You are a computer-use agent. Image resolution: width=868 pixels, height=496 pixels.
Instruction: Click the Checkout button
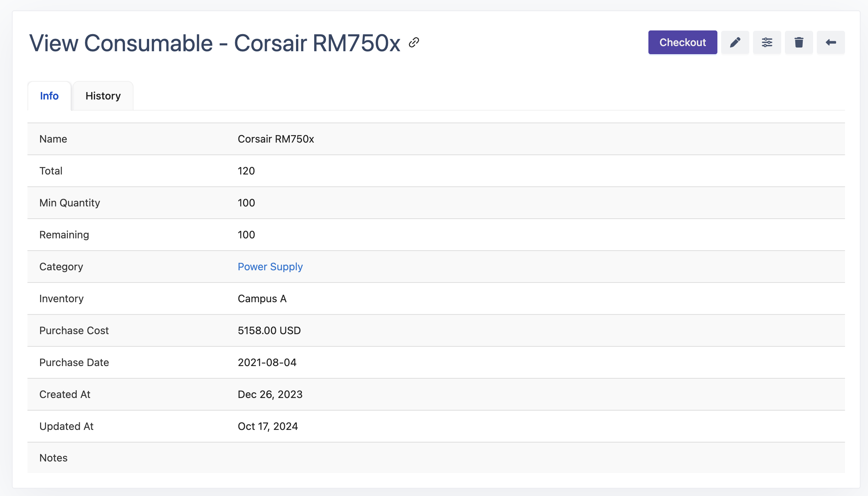(x=682, y=42)
